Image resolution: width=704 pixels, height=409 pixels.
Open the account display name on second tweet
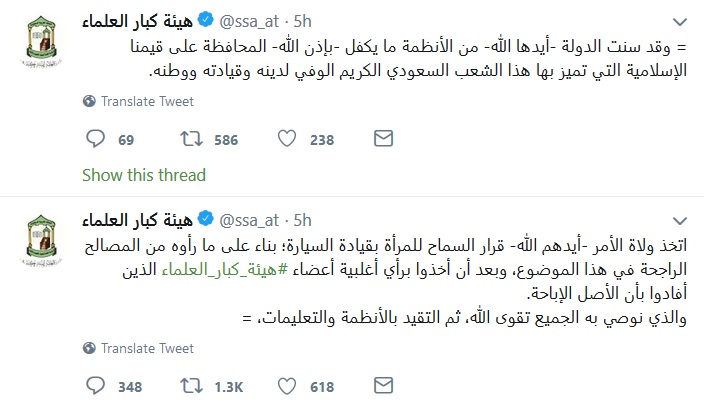pos(137,220)
